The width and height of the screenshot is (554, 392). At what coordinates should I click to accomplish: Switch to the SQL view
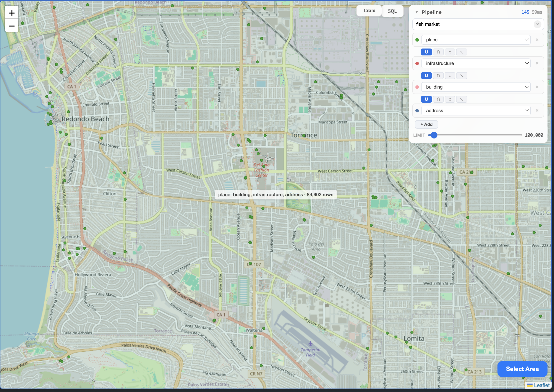click(392, 11)
